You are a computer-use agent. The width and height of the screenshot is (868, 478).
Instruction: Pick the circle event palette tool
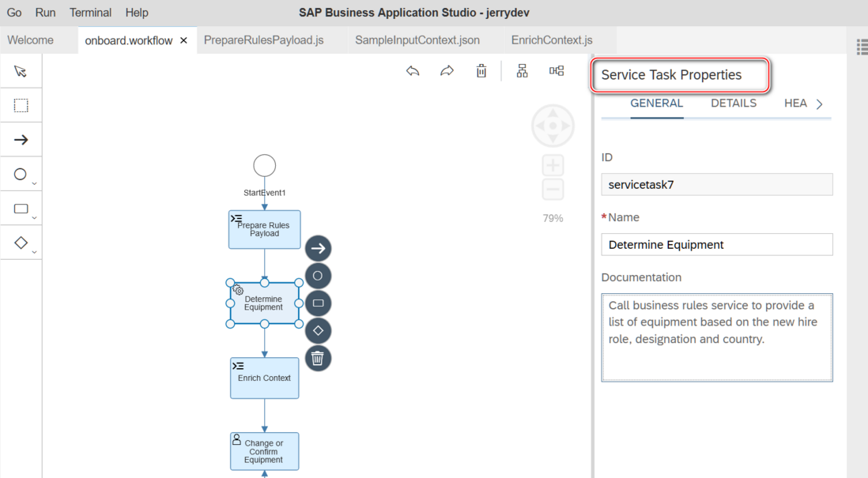coord(20,175)
